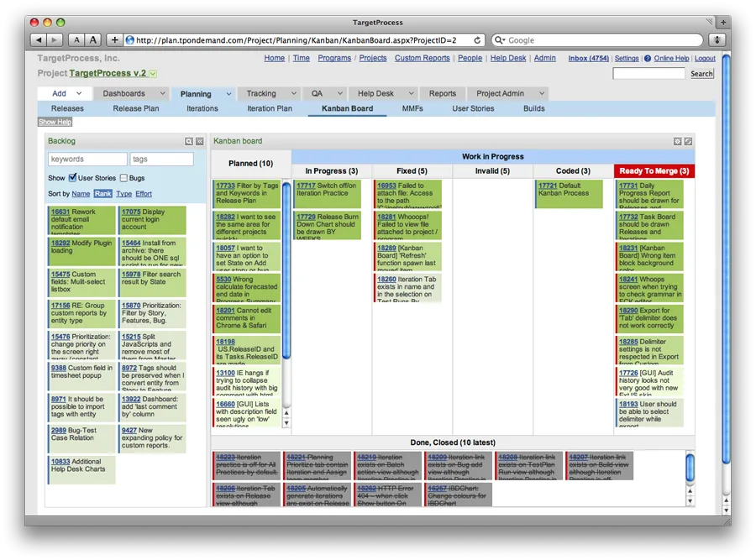756x560 pixels.
Task: Increase text size with the large A button
Action: [x=93, y=40]
